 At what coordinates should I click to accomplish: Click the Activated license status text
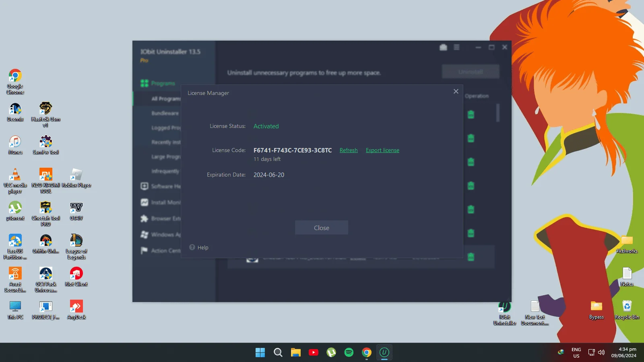(266, 126)
